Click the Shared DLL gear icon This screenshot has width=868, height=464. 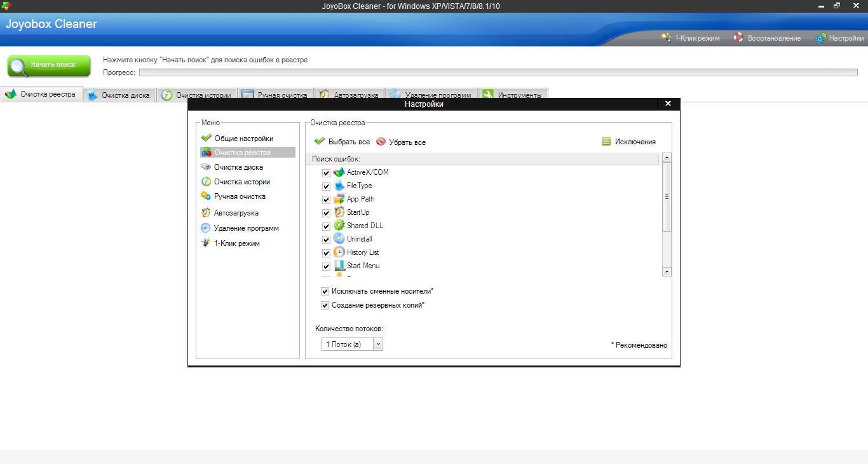tap(339, 226)
